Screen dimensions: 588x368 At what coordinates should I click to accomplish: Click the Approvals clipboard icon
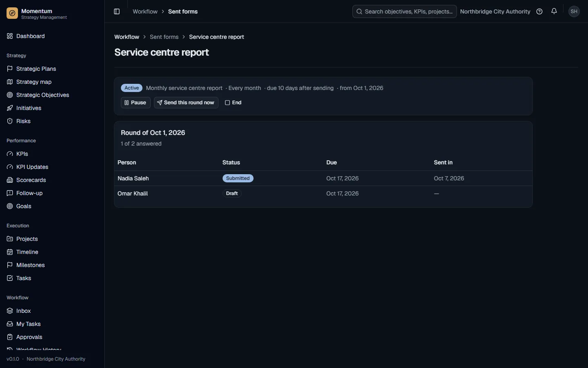[10, 337]
